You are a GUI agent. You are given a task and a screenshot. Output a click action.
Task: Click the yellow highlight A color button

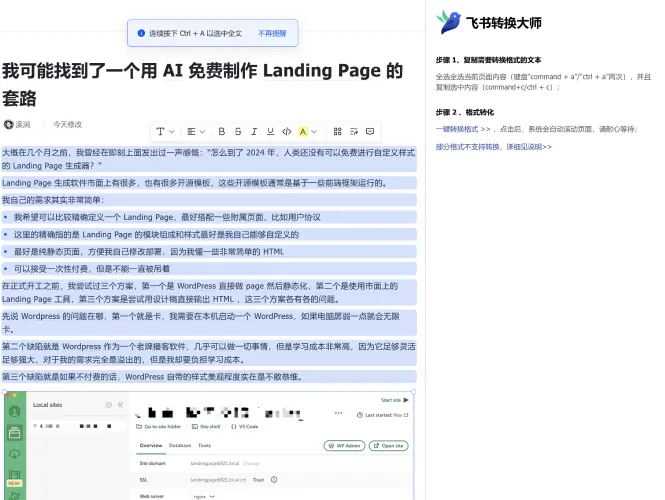click(x=303, y=131)
